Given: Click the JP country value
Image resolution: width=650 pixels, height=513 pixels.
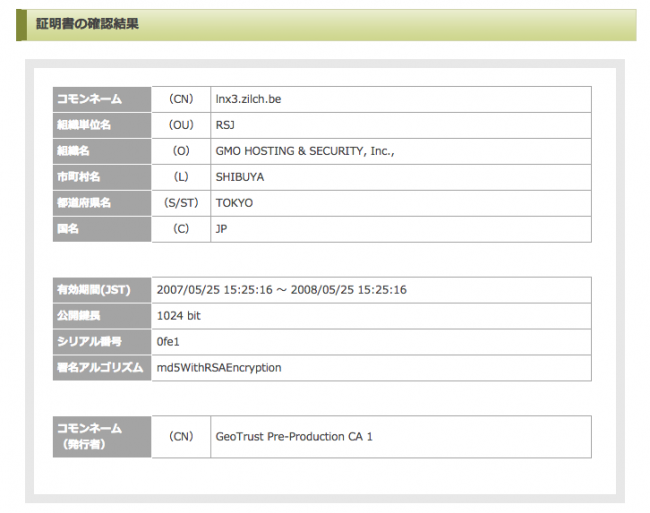Looking at the screenshot, I should tap(221, 229).
